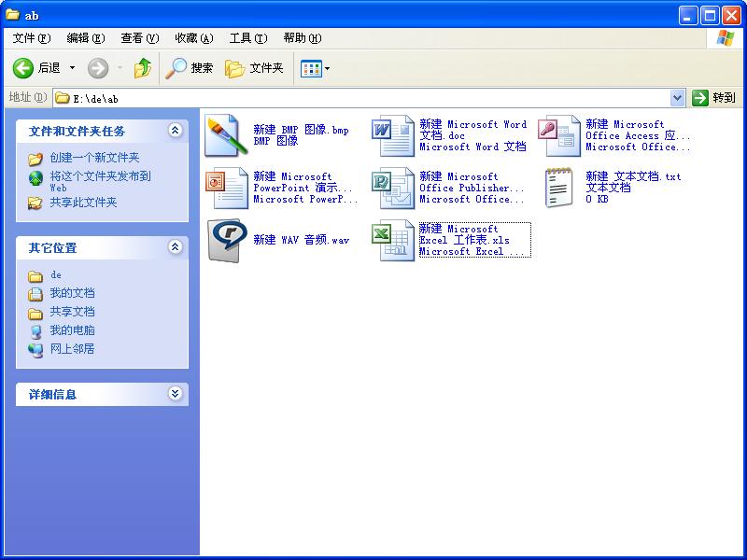Select the Word document file icon
The image size is (747, 560).
(392, 135)
